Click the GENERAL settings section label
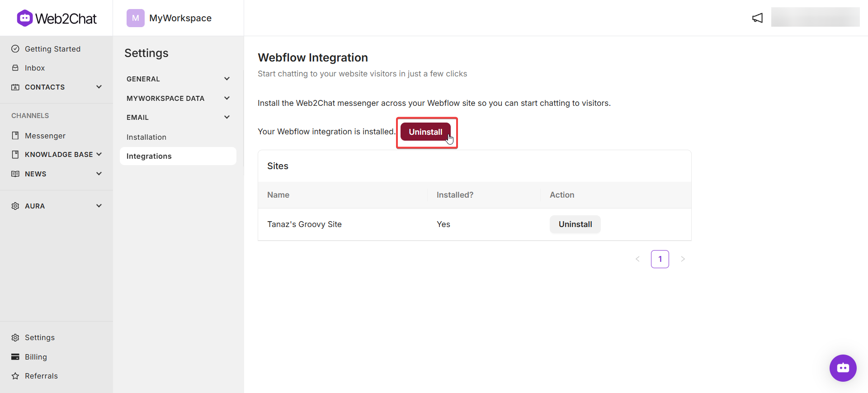The width and height of the screenshot is (868, 393). [143, 79]
